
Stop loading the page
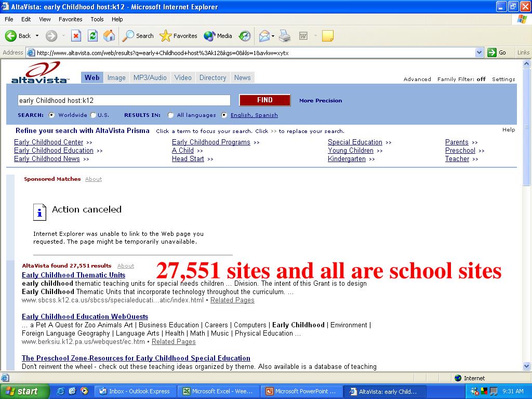pyautogui.click(x=76, y=36)
